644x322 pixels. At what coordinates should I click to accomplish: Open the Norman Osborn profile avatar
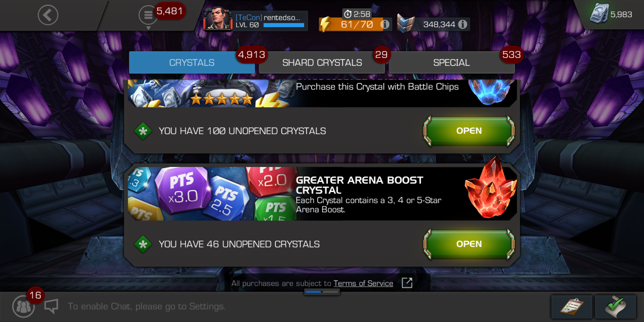tap(218, 20)
